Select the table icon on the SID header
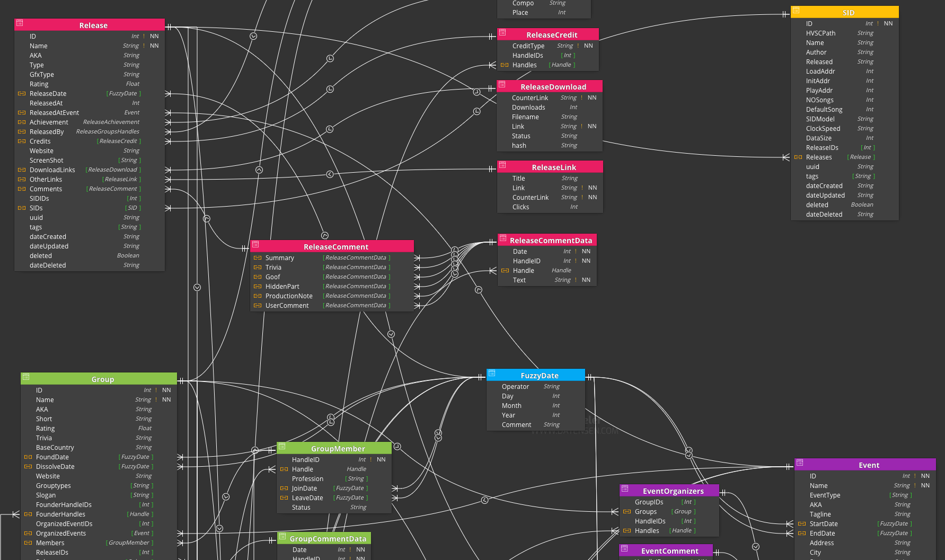This screenshot has width=945, height=560. 796,12
